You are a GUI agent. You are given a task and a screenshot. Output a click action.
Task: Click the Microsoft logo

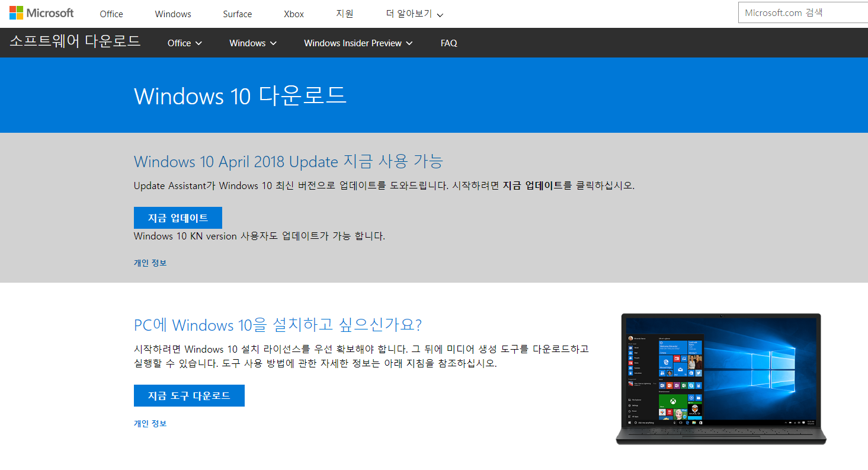click(41, 13)
